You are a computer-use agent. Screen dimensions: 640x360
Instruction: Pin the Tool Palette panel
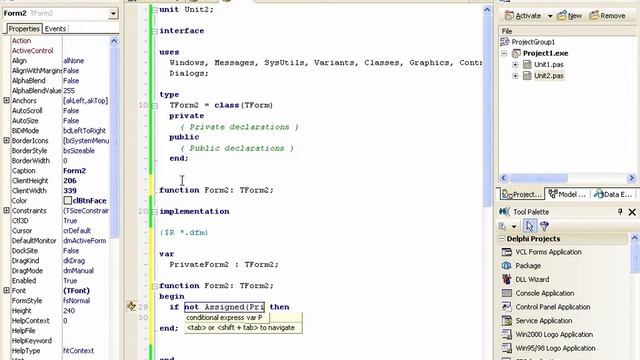coord(620,212)
